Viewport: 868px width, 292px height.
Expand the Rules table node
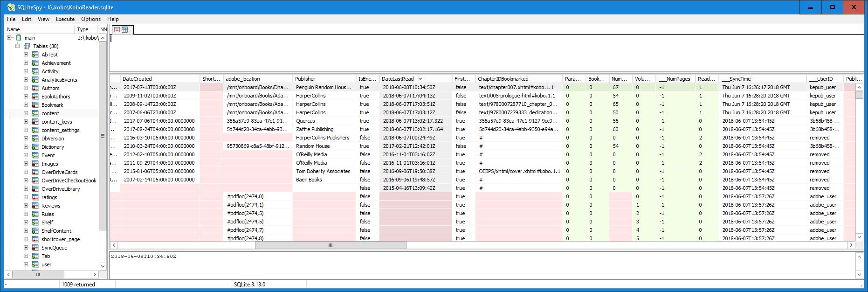(x=26, y=214)
